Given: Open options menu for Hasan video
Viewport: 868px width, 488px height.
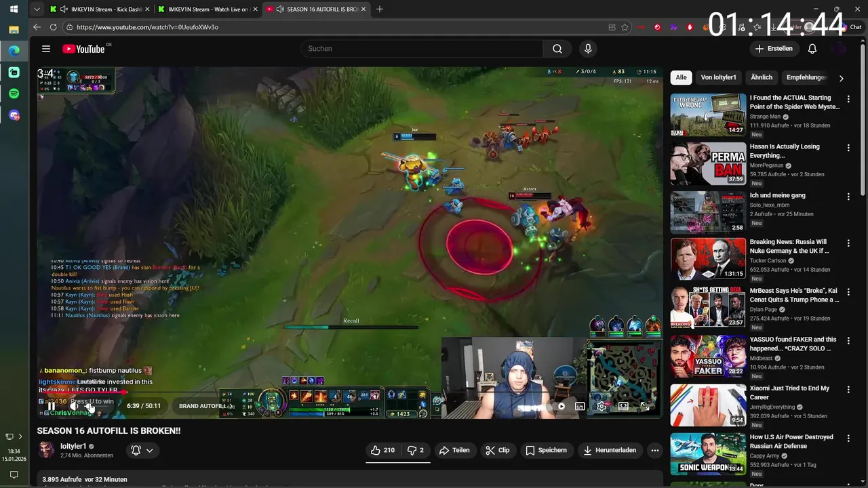Looking at the screenshot, I should 848,148.
